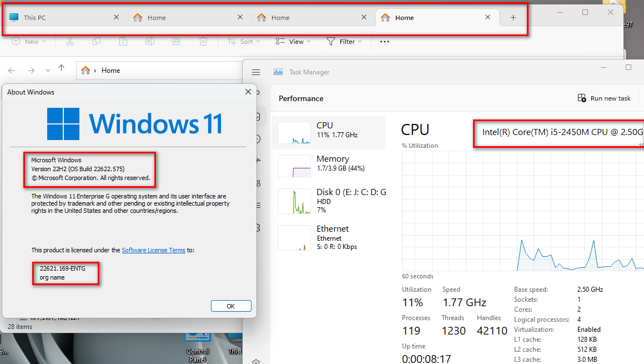The width and height of the screenshot is (644, 364).
Task: Open the New dropdown in File Explorer
Action: 29,42
